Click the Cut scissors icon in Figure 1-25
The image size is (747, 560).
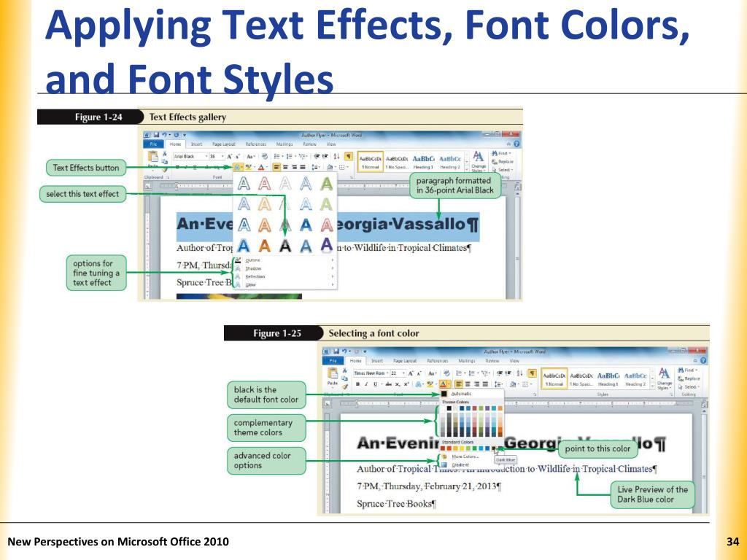[344, 370]
